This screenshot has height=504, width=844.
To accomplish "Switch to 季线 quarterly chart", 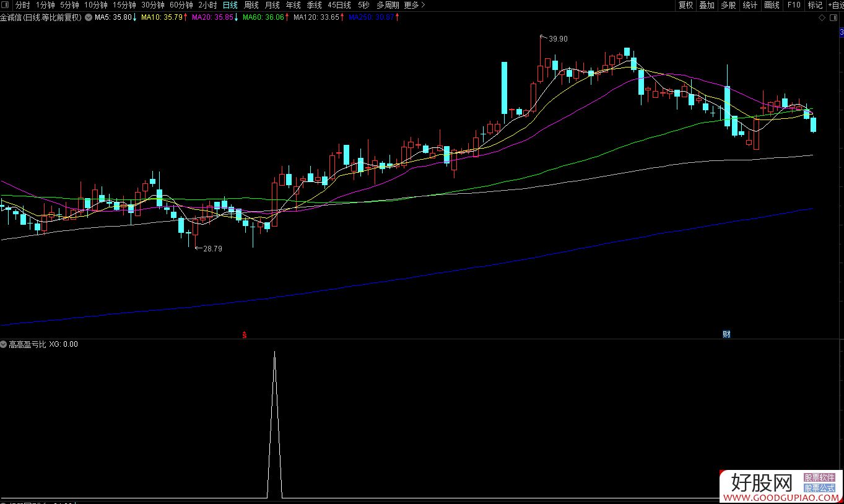I will [x=314, y=5].
